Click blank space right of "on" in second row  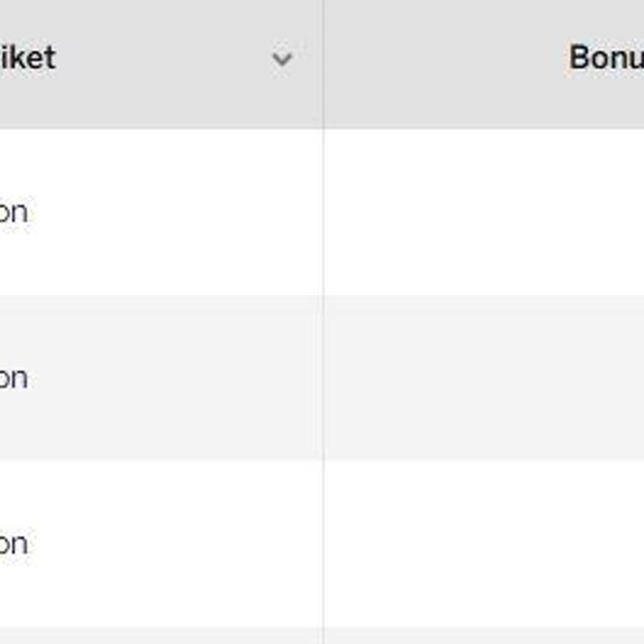pyautogui.click(x=168, y=377)
